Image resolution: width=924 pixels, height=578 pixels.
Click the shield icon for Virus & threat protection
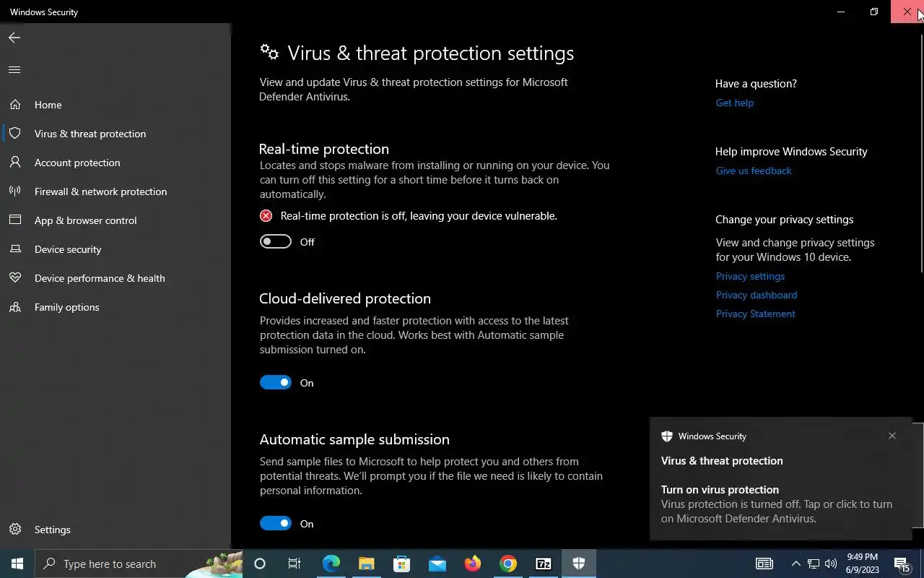click(x=14, y=134)
